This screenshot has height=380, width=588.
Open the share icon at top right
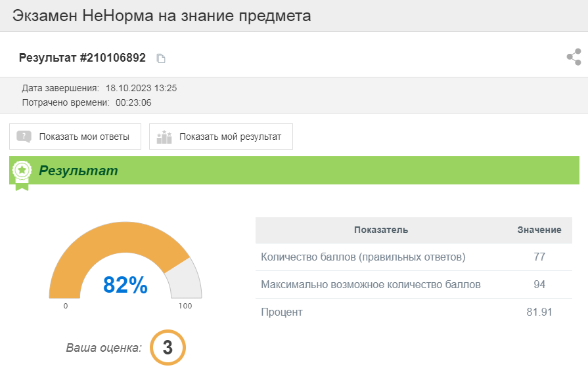coord(574,57)
